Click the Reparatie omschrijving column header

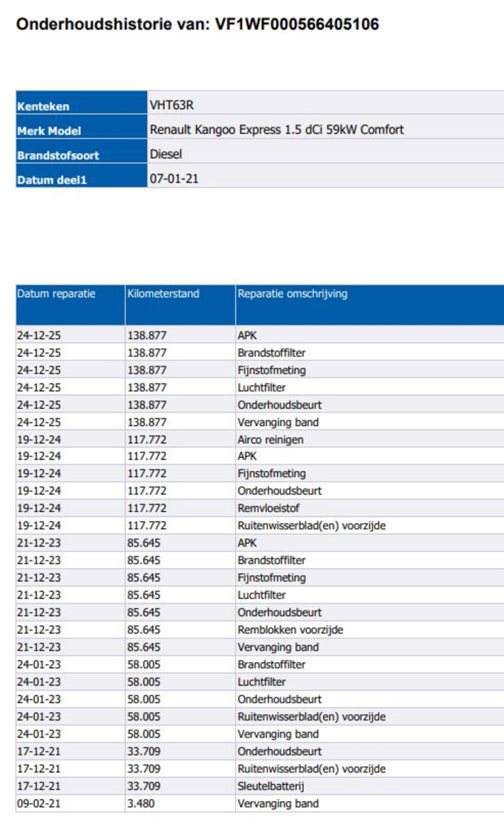click(x=292, y=294)
